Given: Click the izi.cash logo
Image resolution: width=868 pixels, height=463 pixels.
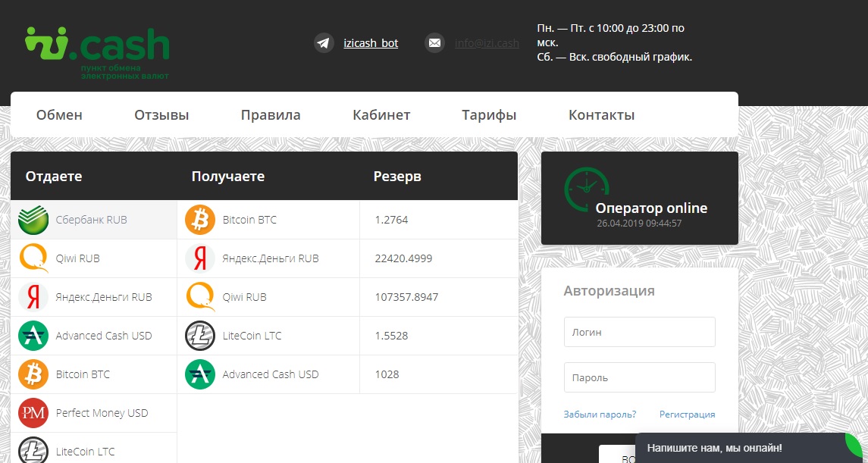Looking at the screenshot, I should pyautogui.click(x=97, y=53).
